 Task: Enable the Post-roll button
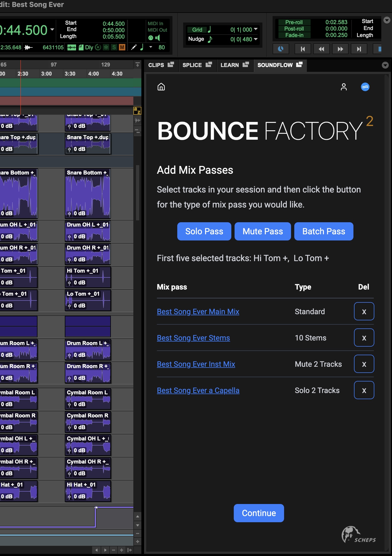pos(294,29)
